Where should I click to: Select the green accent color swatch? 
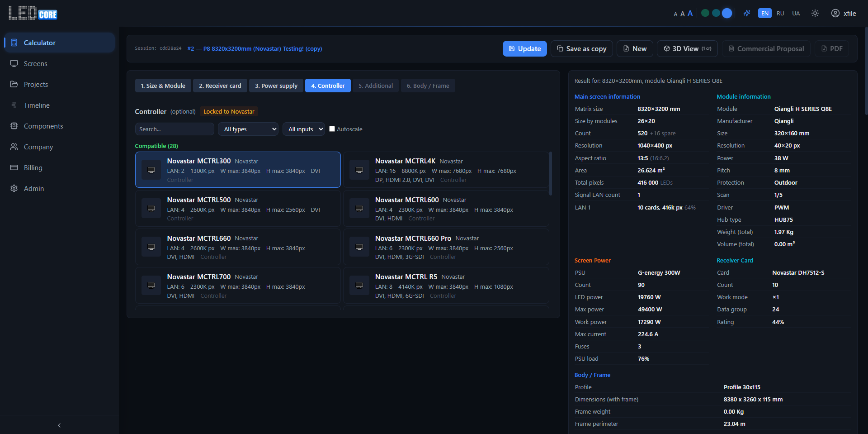click(x=705, y=13)
